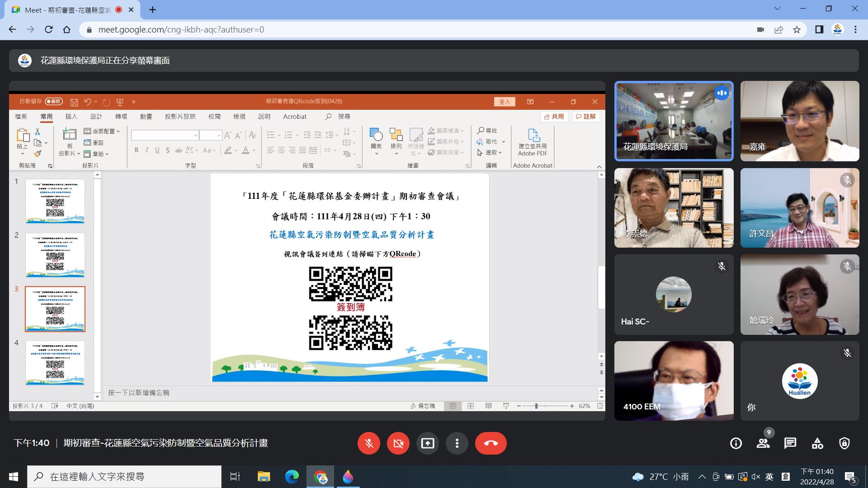Image resolution: width=868 pixels, height=488 pixels.
Task: Open the 投影片放映 ribbon tab
Action: 180,117
